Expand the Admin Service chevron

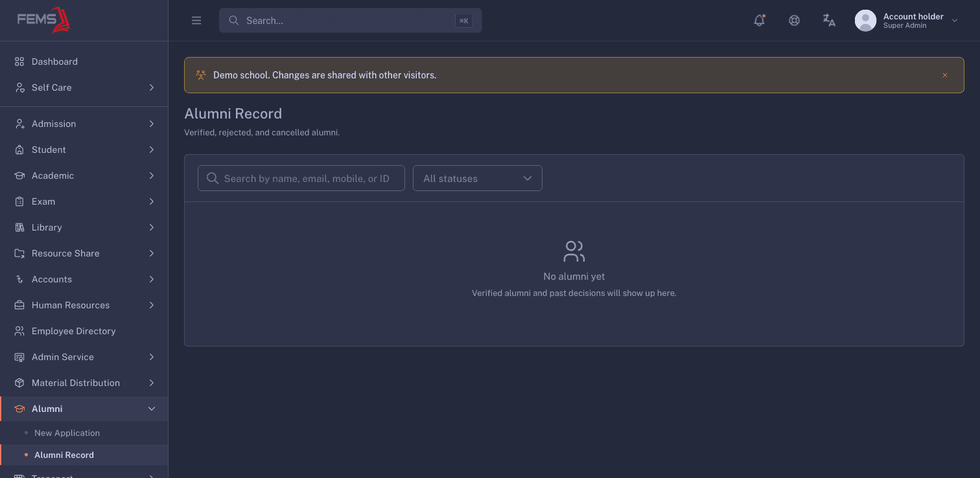click(152, 357)
